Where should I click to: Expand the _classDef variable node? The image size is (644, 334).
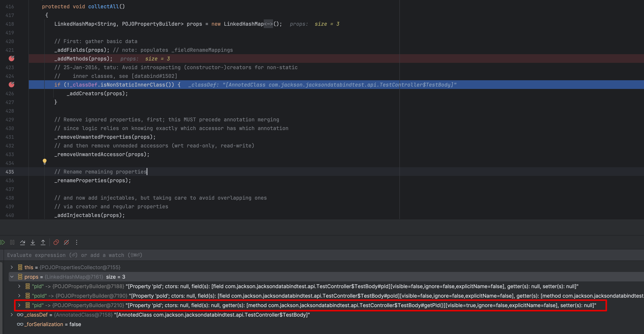12,315
